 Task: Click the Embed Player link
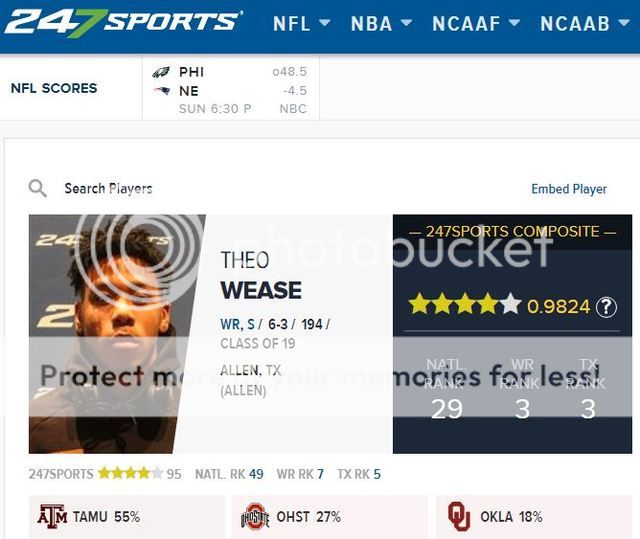569,189
